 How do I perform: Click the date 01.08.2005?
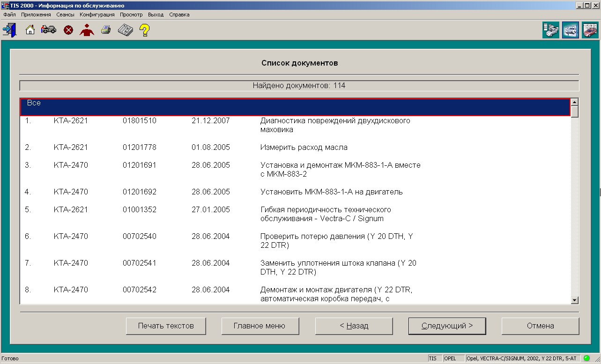(x=211, y=148)
